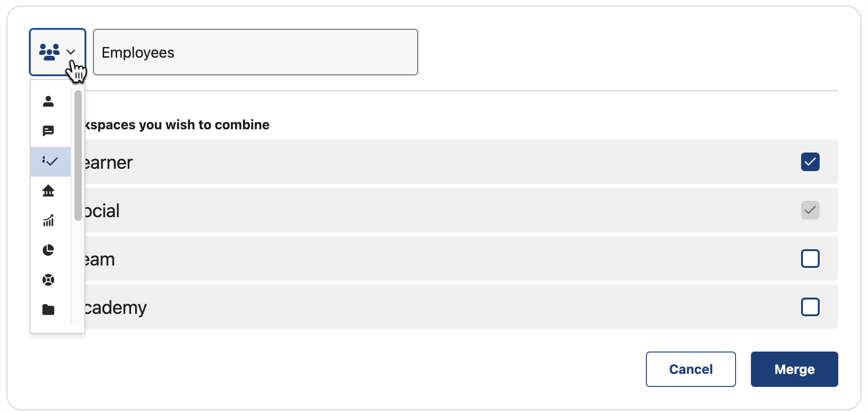Select the life ring support icon
Image resolution: width=868 pixels, height=412 pixels.
tap(48, 280)
